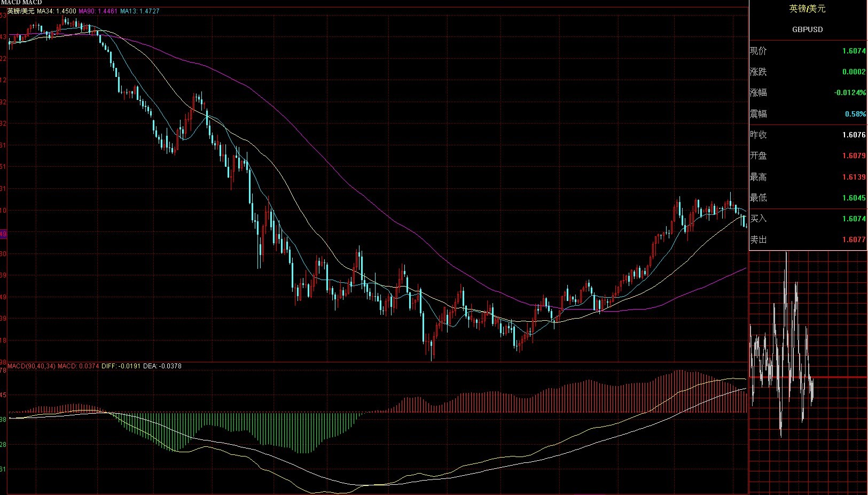This screenshot has width=868, height=495.
Task: Click the GBPUSD symbol code
Action: pos(807,29)
